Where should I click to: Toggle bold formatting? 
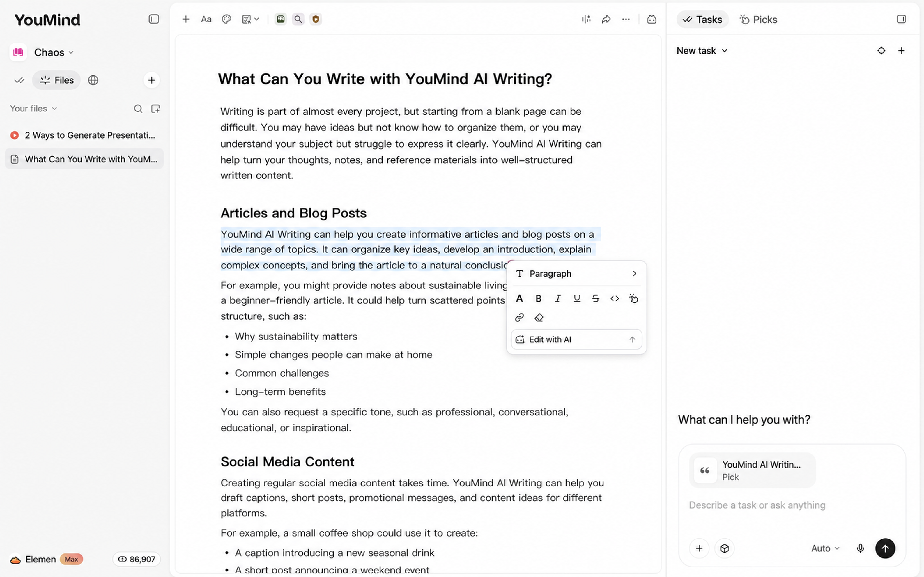click(x=538, y=298)
